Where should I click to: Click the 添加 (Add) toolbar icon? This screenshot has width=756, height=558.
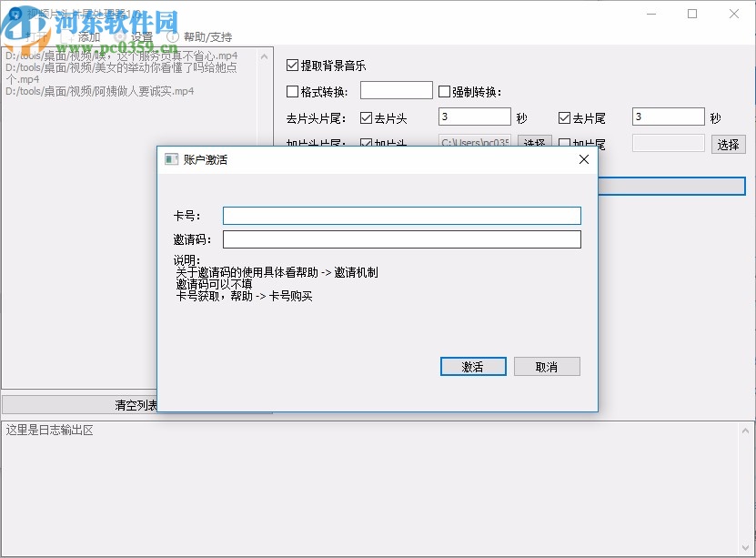(x=82, y=36)
